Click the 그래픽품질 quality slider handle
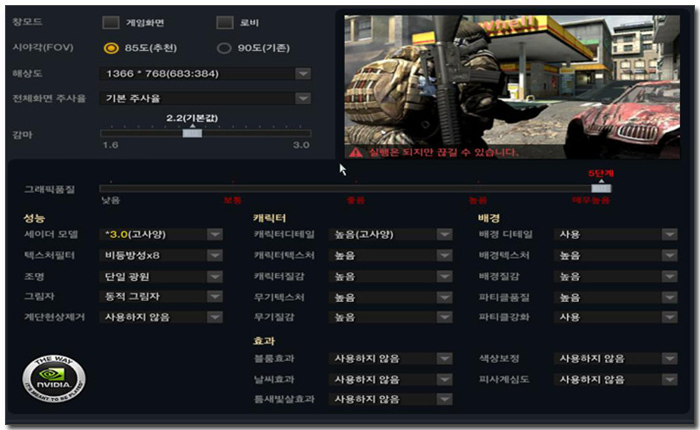 click(x=601, y=186)
